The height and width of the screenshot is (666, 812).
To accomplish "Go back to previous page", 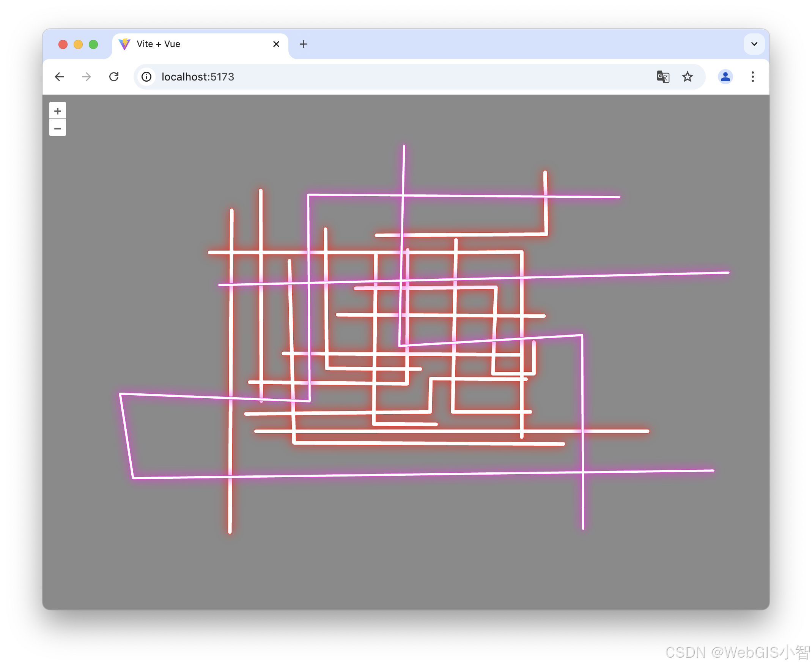I will pyautogui.click(x=60, y=77).
